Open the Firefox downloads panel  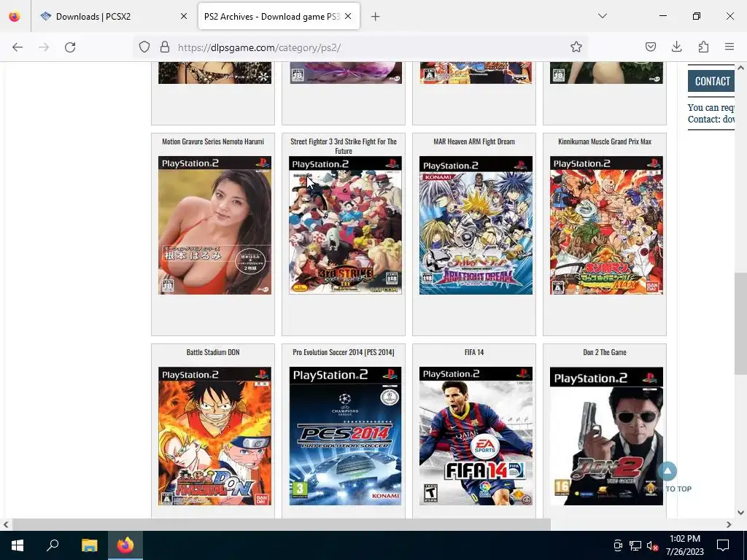click(676, 47)
